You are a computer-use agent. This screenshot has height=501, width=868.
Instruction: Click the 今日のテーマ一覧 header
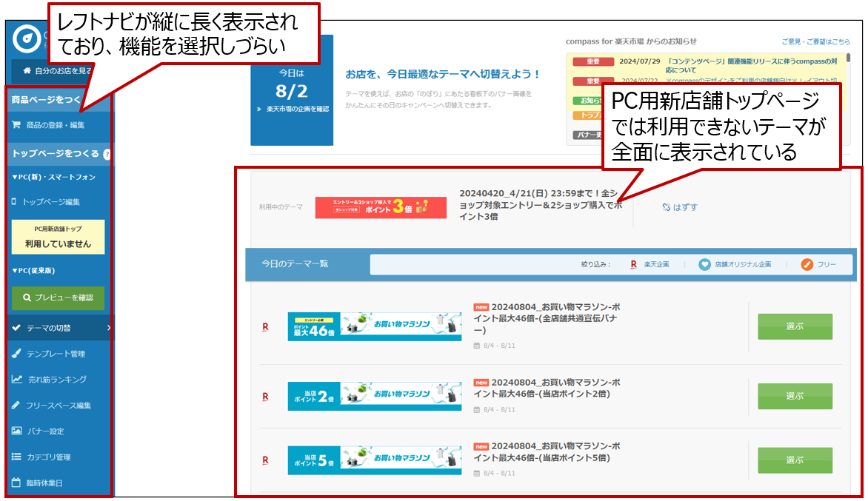(x=295, y=263)
